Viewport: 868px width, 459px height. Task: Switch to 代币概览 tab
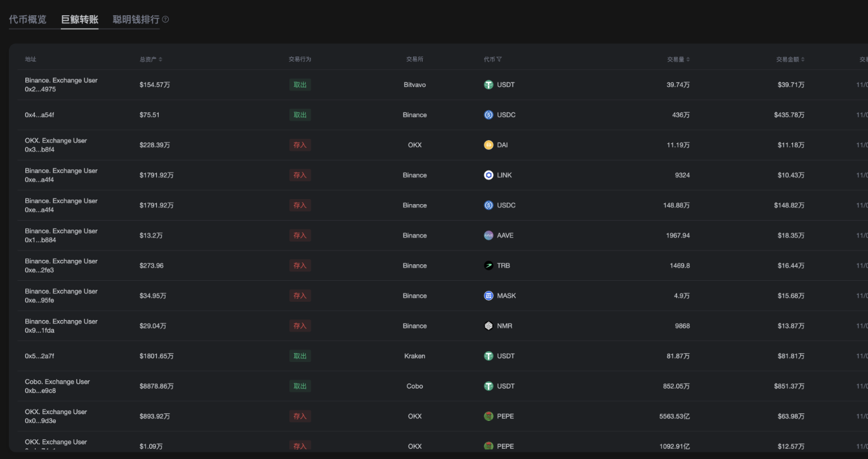click(x=27, y=20)
